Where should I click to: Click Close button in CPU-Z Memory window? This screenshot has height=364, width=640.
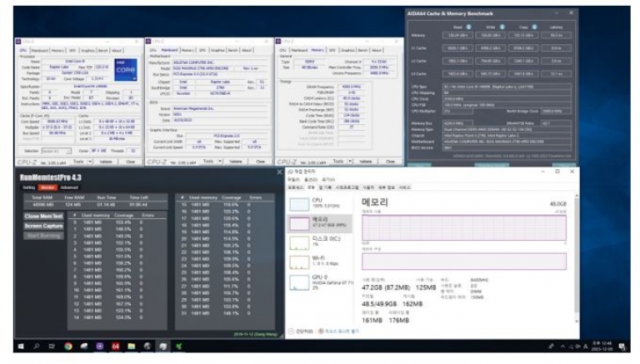coord(390,162)
